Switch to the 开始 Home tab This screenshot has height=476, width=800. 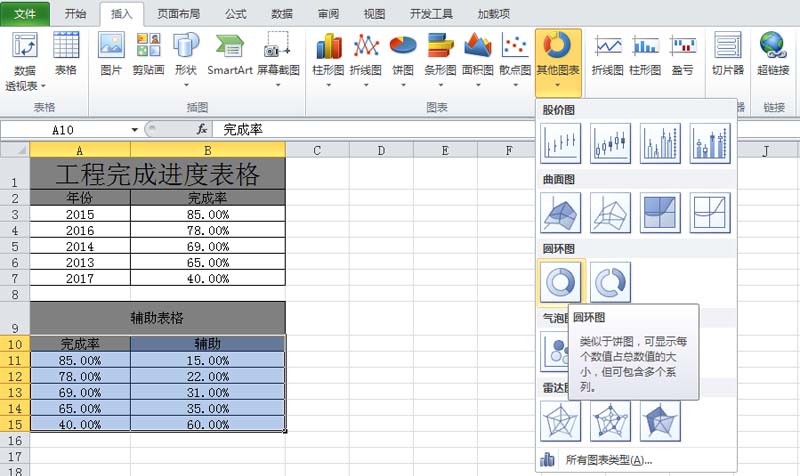pos(75,14)
